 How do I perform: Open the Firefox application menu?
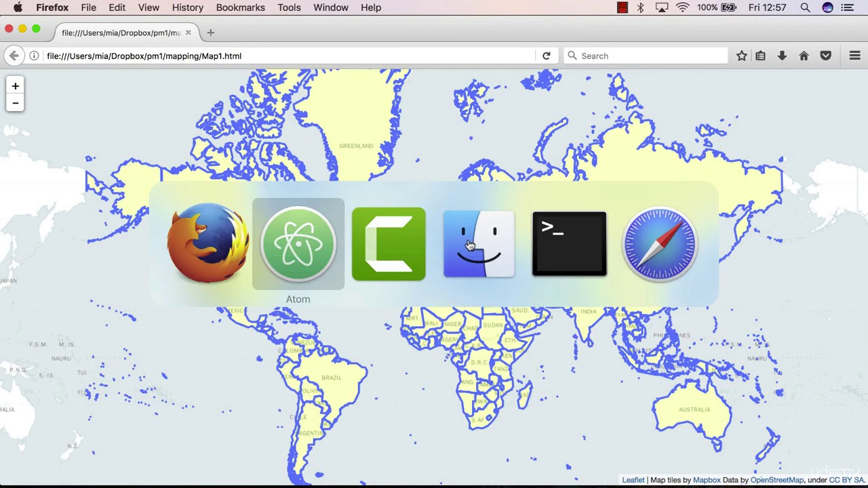[x=52, y=7]
